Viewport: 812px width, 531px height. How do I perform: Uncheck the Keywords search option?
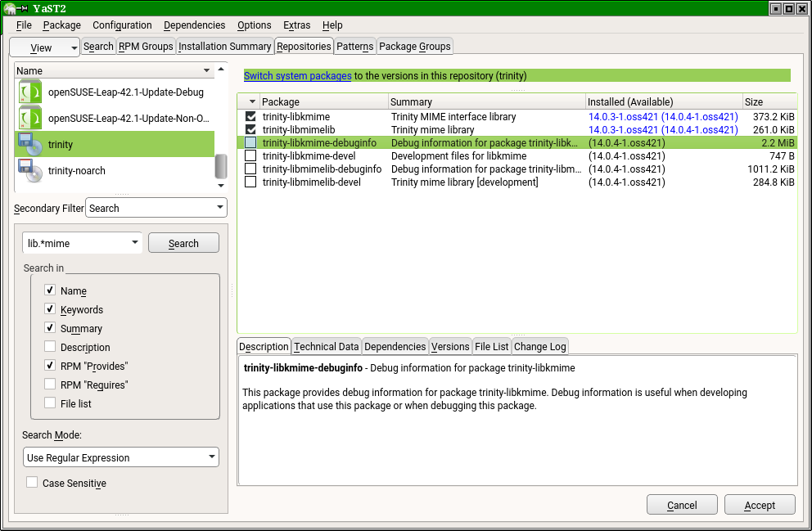[50, 309]
